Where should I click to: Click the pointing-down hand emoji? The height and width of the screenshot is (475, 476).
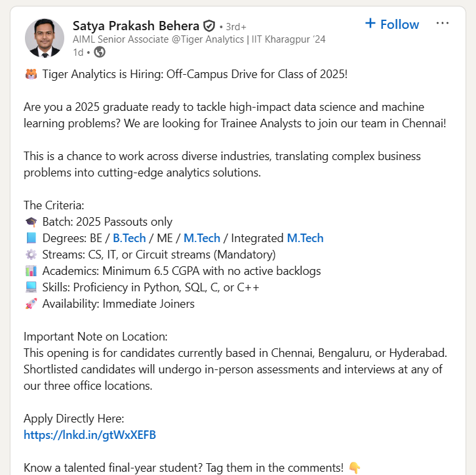click(x=354, y=468)
